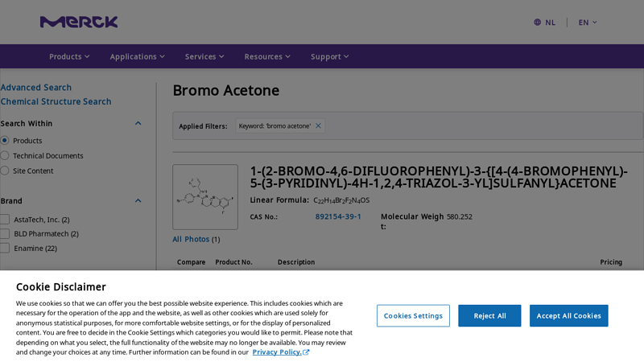Collapse the Brand filter section
644x362 pixels.
click(x=138, y=200)
